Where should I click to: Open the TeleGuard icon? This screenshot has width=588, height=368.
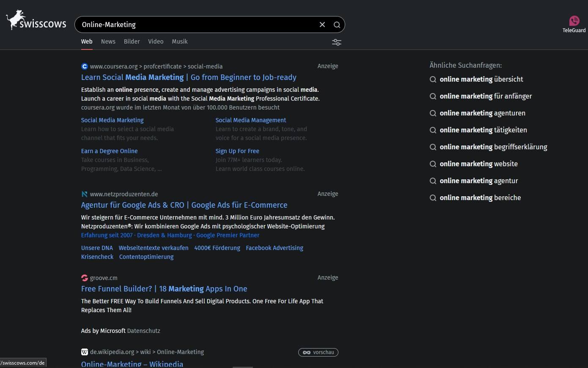(x=574, y=21)
